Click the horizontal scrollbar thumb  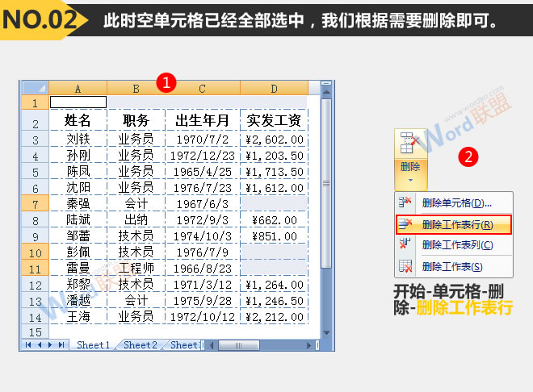238,345
